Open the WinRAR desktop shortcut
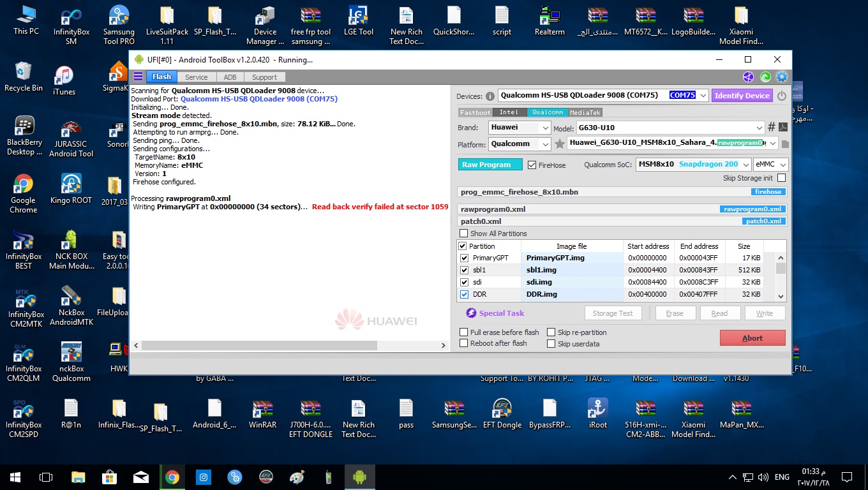The height and width of the screenshot is (490, 868). 262,414
